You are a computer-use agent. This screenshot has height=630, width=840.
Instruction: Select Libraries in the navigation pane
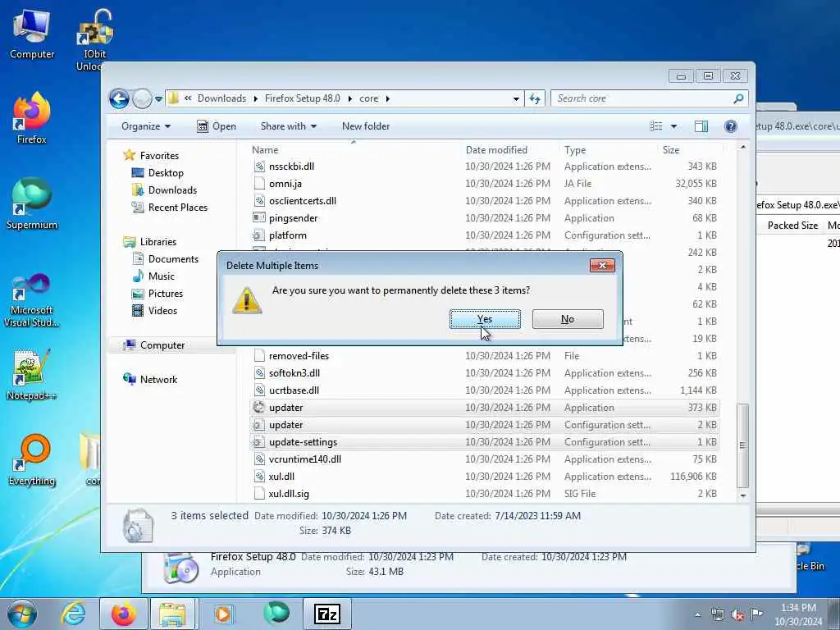158,242
